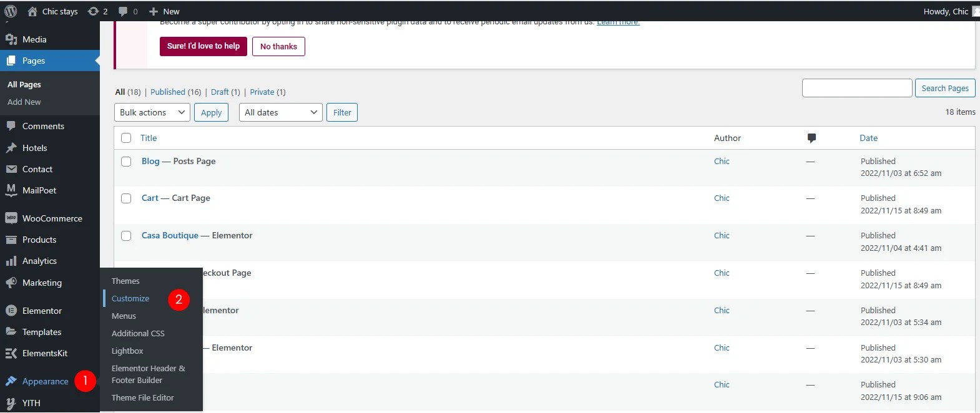Image resolution: width=980 pixels, height=413 pixels.
Task: Filter the list by Private pages
Action: (262, 92)
